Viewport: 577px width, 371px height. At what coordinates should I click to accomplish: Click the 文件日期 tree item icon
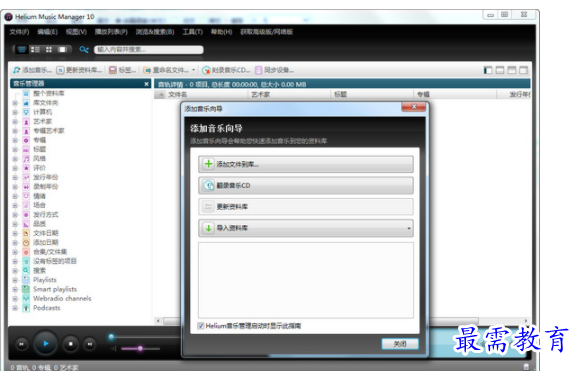pyautogui.click(x=26, y=233)
